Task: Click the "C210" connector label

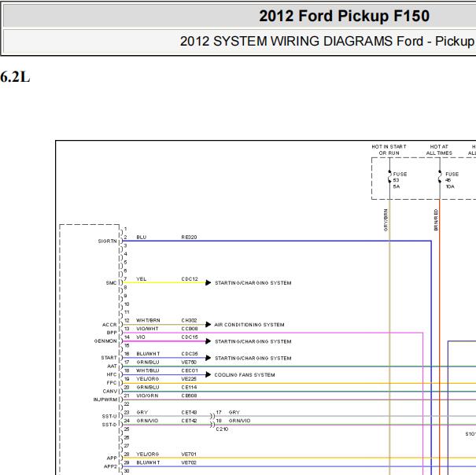Action: (222, 429)
